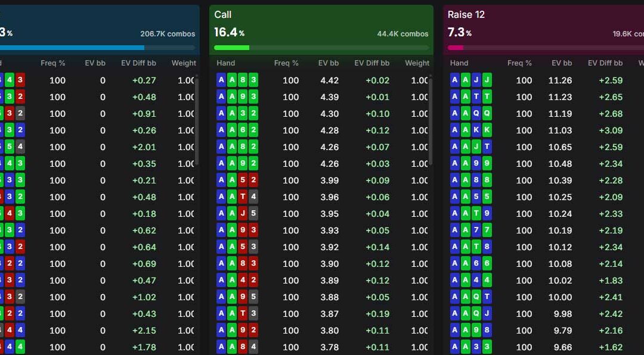Sort Raise 12 panel by Hand column header
The width and height of the screenshot is (644, 355).
(x=459, y=63)
